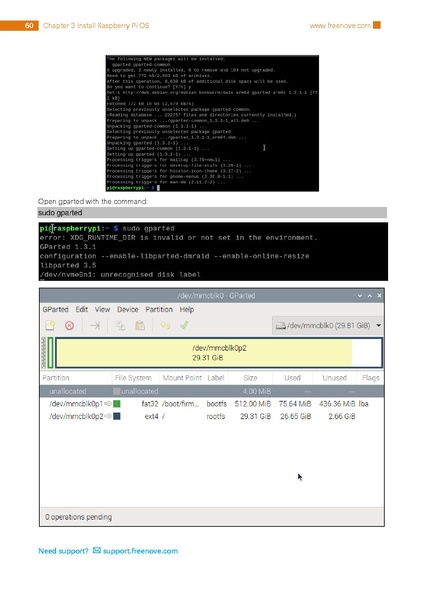This screenshot has height=600, width=424.
Task: Click the red Delete partition icon
Action: click(x=69, y=326)
